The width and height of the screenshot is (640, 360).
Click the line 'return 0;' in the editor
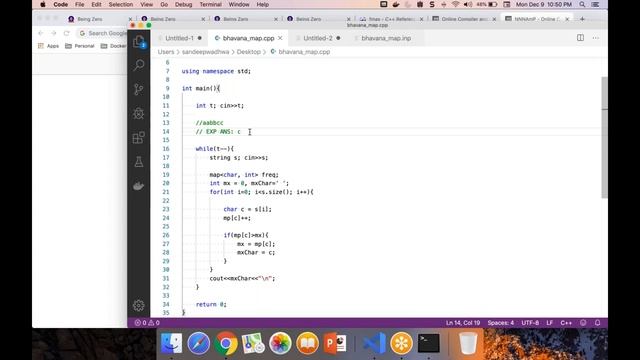(211, 304)
